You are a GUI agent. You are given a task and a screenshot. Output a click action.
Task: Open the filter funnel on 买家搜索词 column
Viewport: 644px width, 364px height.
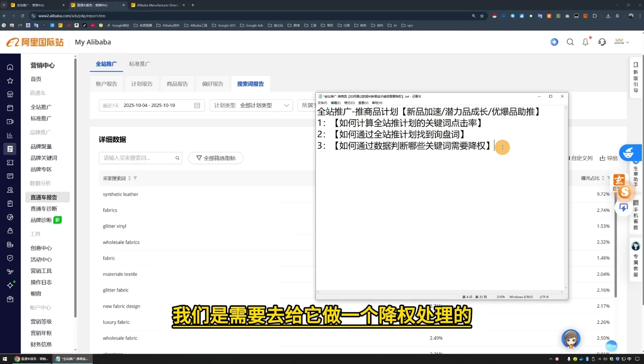tap(135, 178)
